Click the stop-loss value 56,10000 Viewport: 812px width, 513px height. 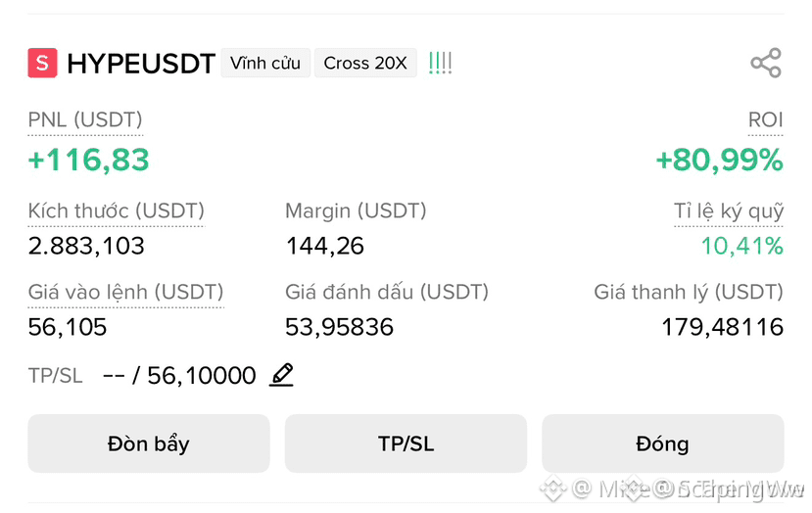point(202,375)
